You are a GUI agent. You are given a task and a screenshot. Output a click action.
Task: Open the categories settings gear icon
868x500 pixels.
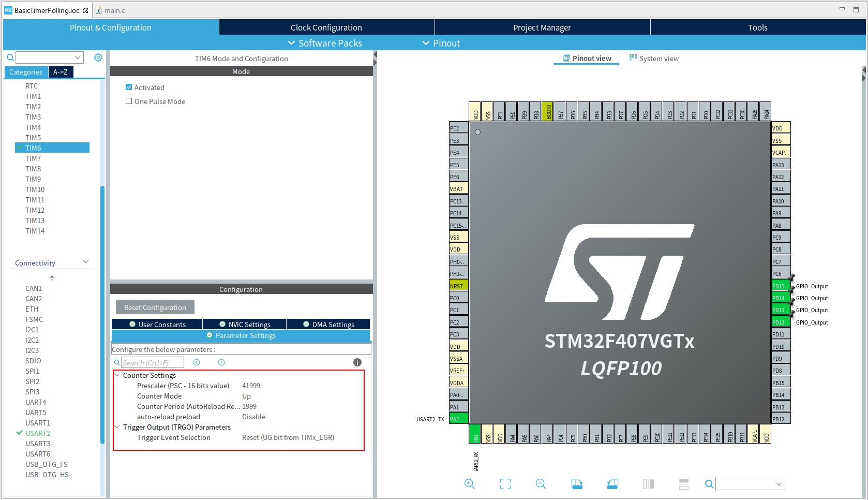point(98,57)
